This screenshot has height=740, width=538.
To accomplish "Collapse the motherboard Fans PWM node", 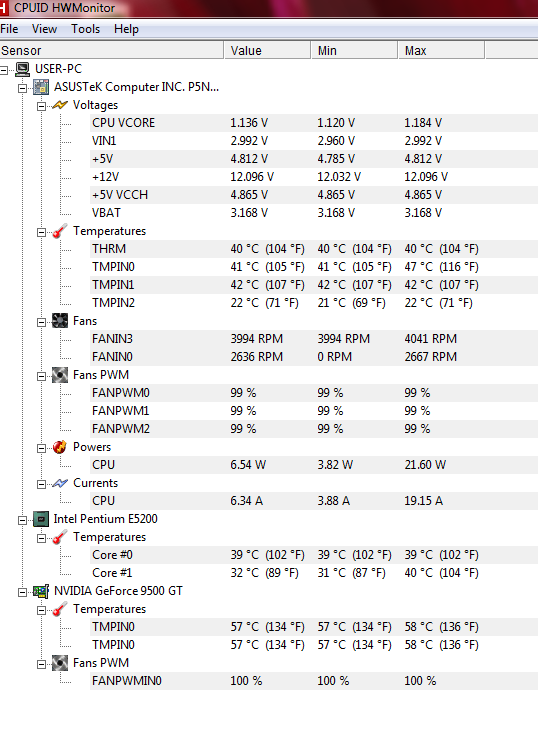I will pos(42,376).
